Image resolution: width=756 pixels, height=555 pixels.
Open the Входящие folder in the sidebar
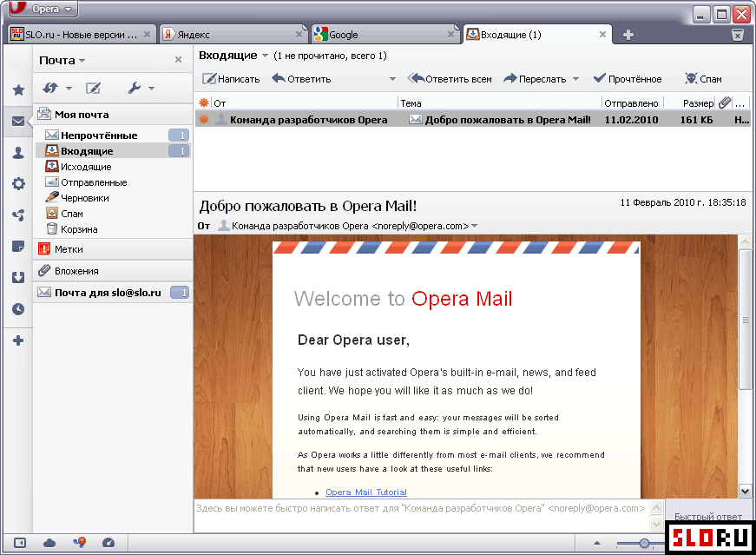(114, 151)
